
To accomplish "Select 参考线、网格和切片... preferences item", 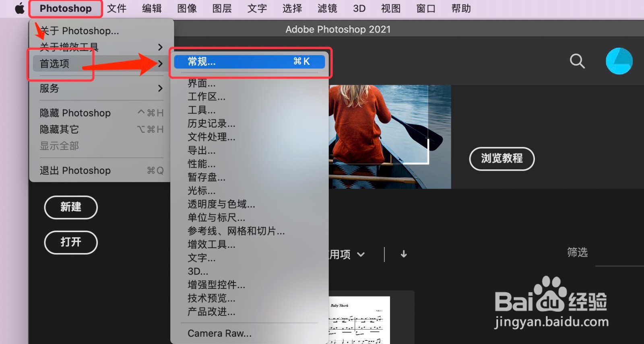I will [250, 231].
